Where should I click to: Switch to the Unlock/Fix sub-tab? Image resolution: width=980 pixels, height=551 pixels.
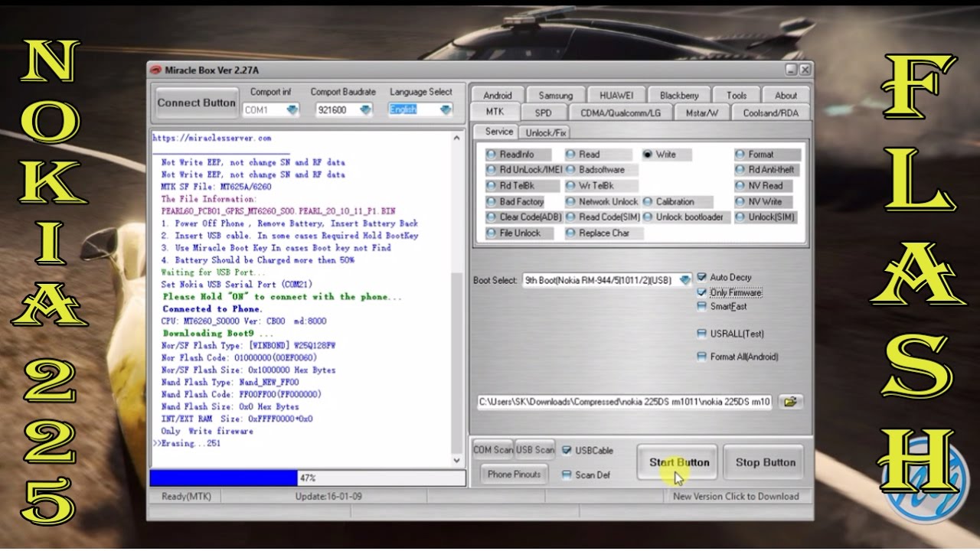click(545, 132)
